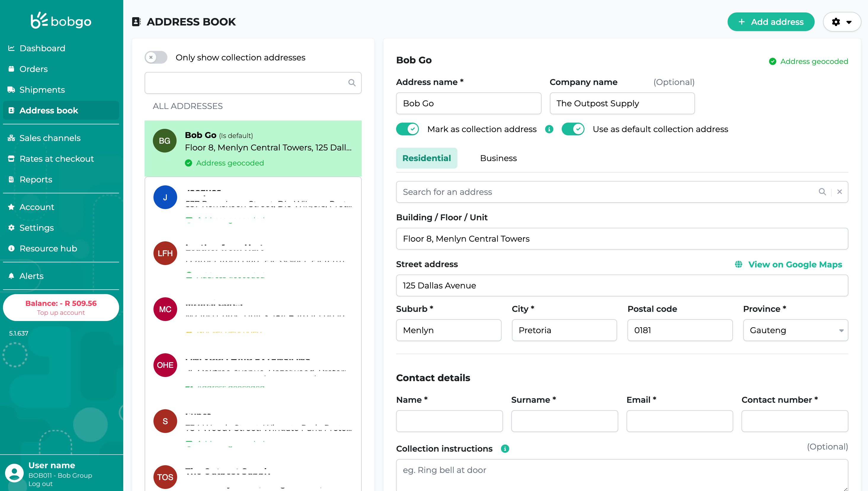Screen dimensions: 868x491
Task: Click the MC avatar entry
Action: [165, 309]
